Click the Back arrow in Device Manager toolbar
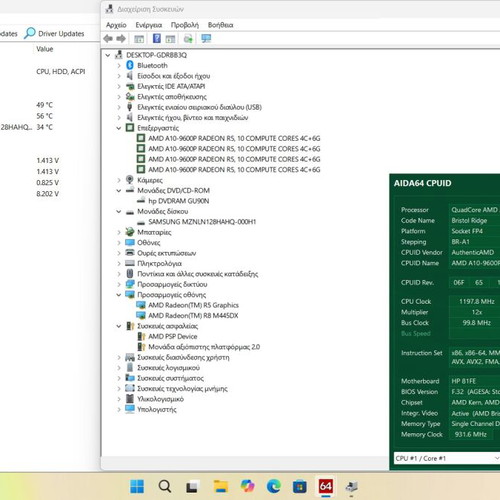Screen dimensions: 500x500 click(108, 39)
